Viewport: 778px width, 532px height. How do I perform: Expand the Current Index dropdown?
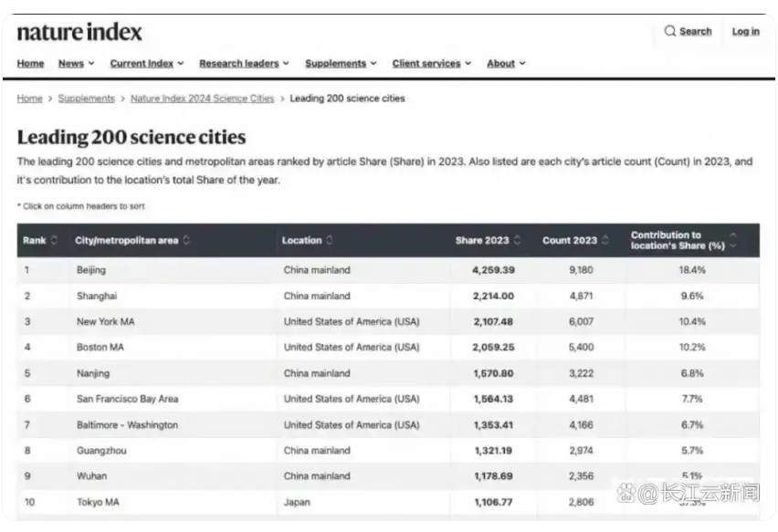pyautogui.click(x=146, y=64)
